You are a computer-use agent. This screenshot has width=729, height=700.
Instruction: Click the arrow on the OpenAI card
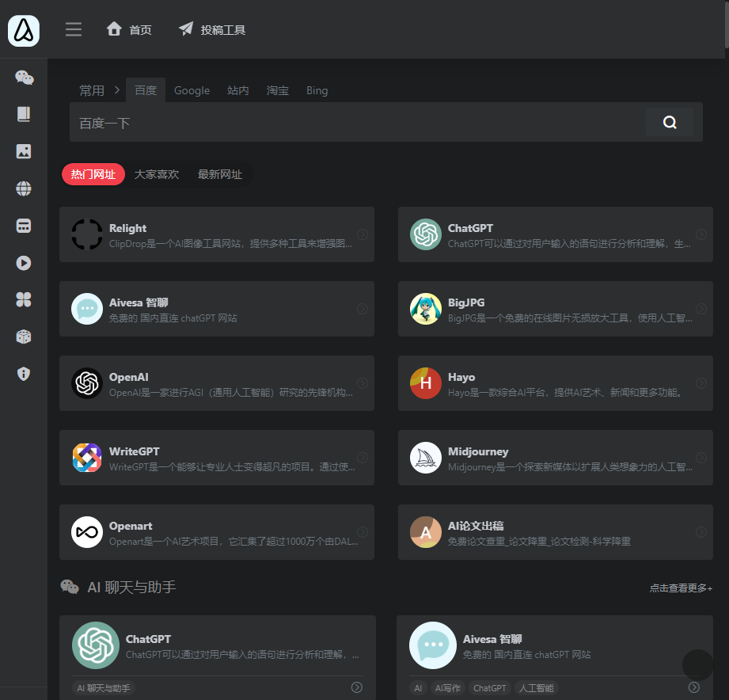point(363,383)
